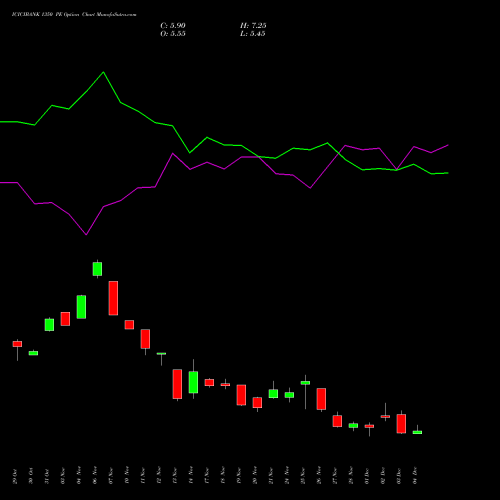Click the 27 Nov date axis label
The image size is (500, 500).
coord(335,476)
